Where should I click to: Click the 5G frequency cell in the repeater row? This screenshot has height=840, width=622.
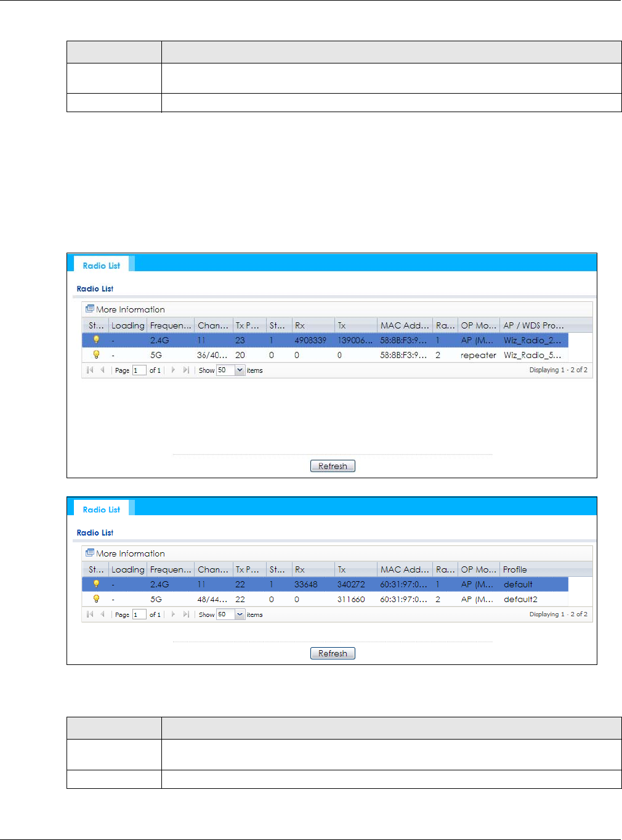pos(156,355)
